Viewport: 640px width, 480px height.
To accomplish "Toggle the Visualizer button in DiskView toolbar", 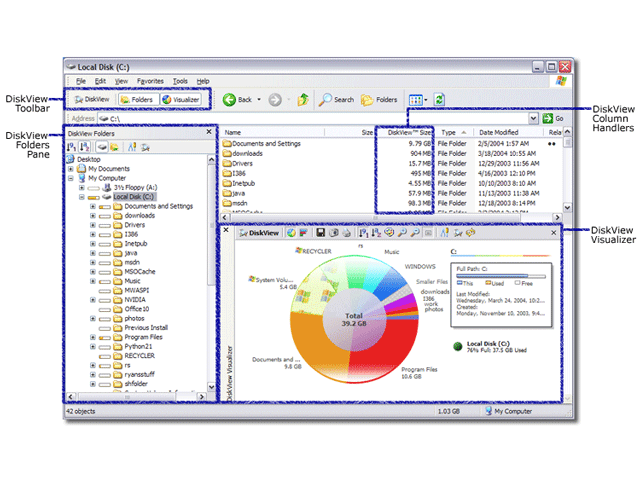I will (x=181, y=100).
